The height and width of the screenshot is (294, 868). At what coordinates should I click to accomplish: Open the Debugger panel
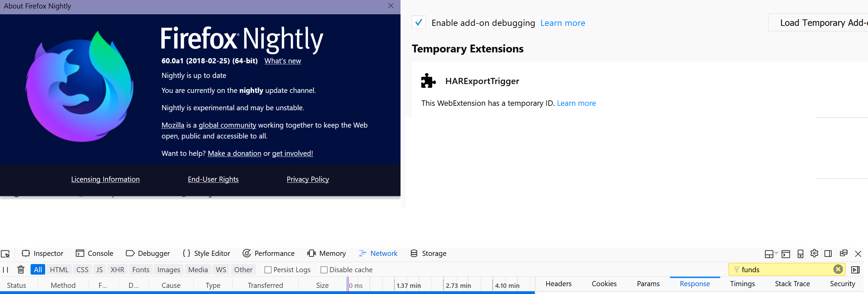point(148,254)
